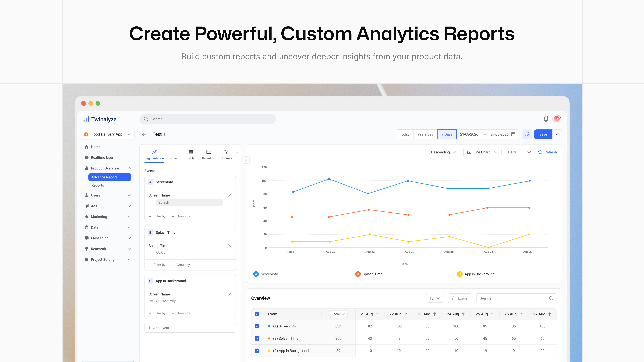Open the Line Chart type dropdown
Viewport: 644px width, 362px height.
click(482, 152)
